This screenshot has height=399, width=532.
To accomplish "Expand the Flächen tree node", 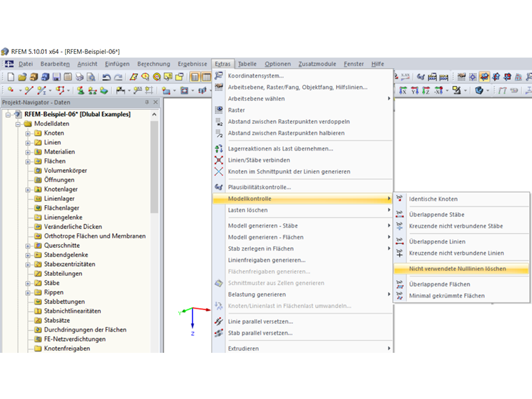I will pyautogui.click(x=28, y=162).
